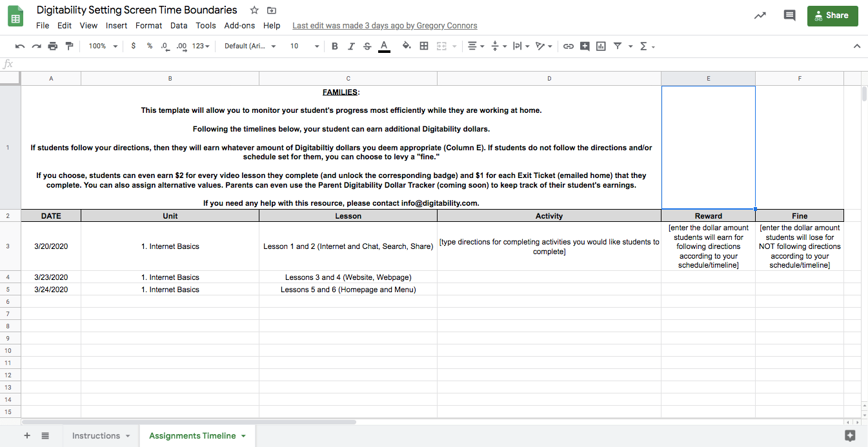Open fill color paint bucket
The height and width of the screenshot is (447, 868).
[x=407, y=46]
